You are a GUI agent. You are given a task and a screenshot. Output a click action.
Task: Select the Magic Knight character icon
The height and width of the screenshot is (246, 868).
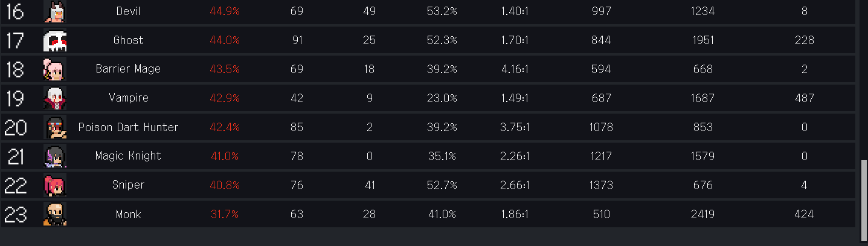[x=54, y=156]
